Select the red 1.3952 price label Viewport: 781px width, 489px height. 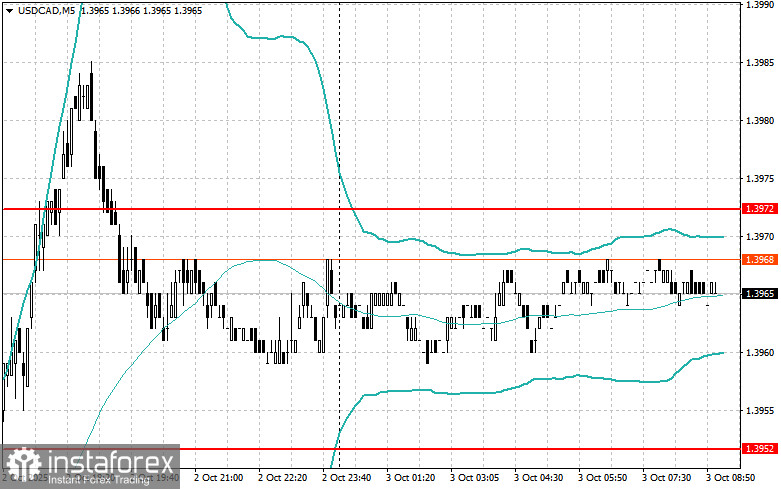(760, 449)
